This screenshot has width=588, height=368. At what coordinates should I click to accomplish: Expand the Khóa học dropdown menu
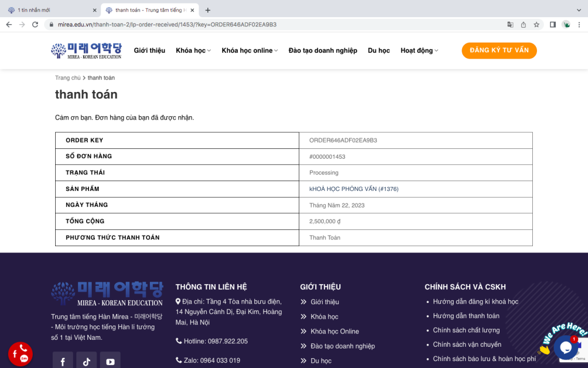click(193, 51)
